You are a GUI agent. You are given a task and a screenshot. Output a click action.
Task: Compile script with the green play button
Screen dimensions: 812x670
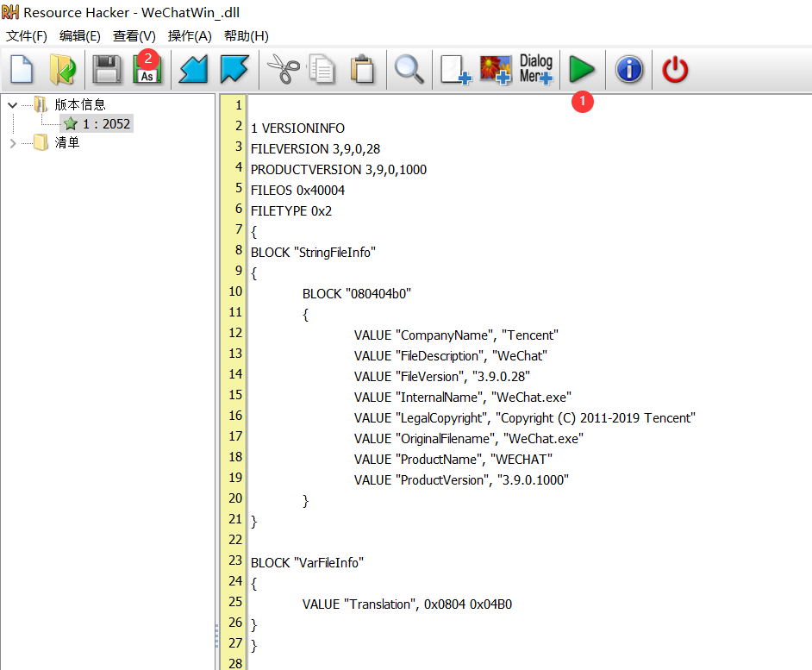point(582,70)
